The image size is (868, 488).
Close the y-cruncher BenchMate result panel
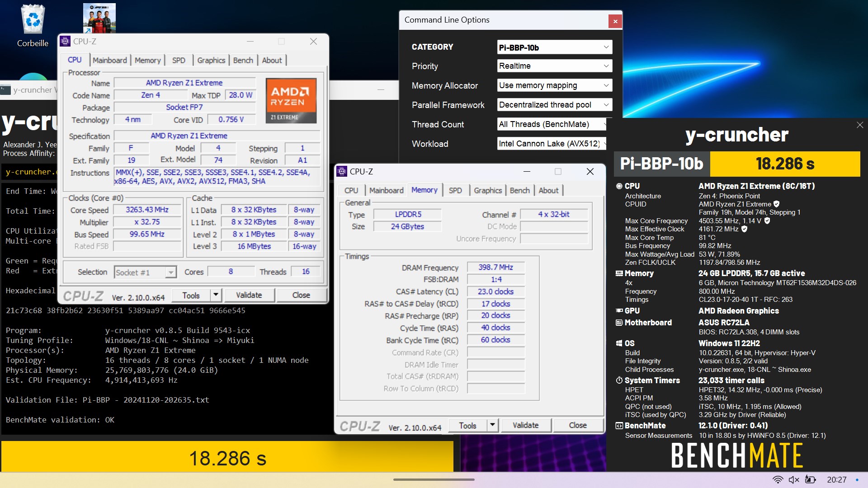(860, 125)
